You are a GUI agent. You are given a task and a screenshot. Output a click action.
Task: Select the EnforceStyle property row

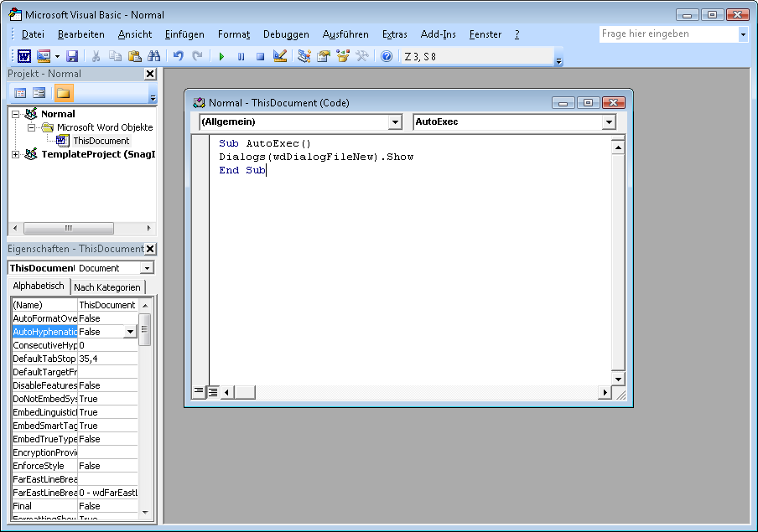click(75, 466)
